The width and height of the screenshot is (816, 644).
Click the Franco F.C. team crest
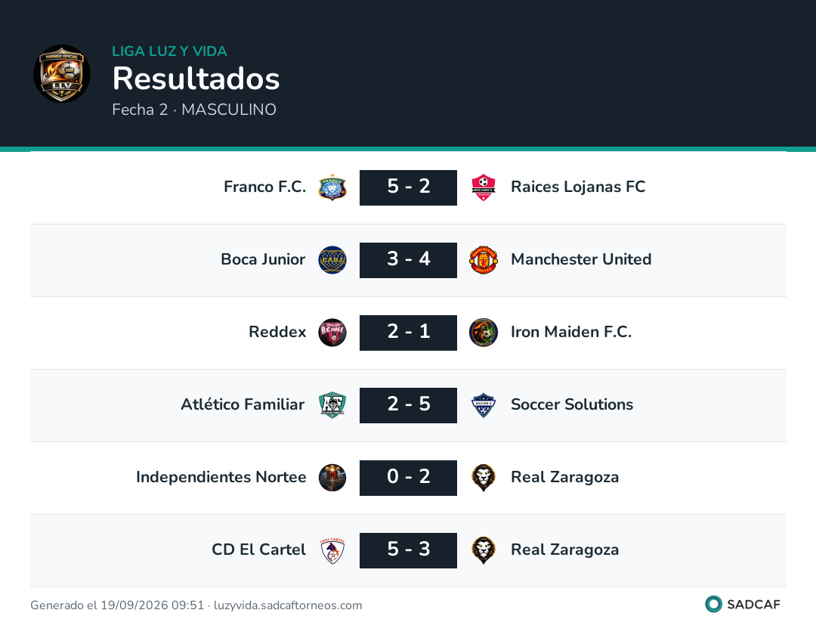tap(332, 187)
